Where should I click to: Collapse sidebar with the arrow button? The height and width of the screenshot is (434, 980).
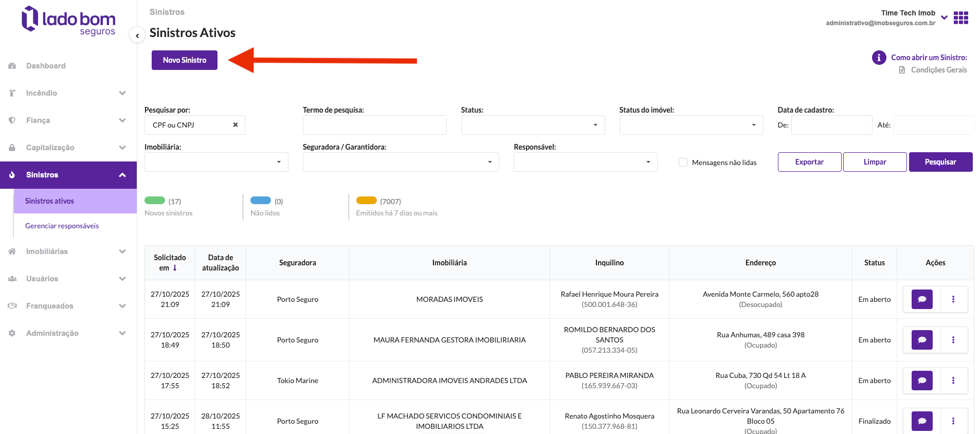pyautogui.click(x=137, y=35)
